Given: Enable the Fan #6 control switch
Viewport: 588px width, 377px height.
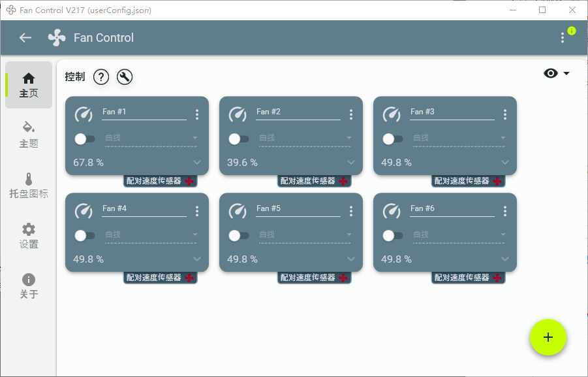Looking at the screenshot, I should click(393, 235).
